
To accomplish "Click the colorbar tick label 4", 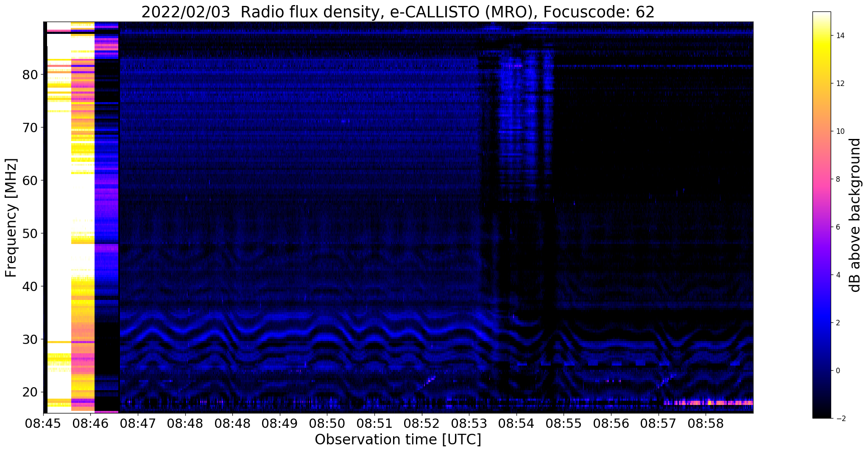I will (837, 275).
